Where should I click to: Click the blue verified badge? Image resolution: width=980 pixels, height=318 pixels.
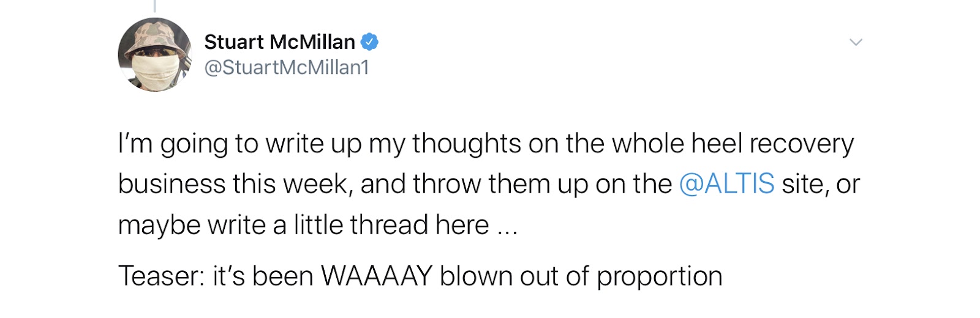[x=369, y=42]
